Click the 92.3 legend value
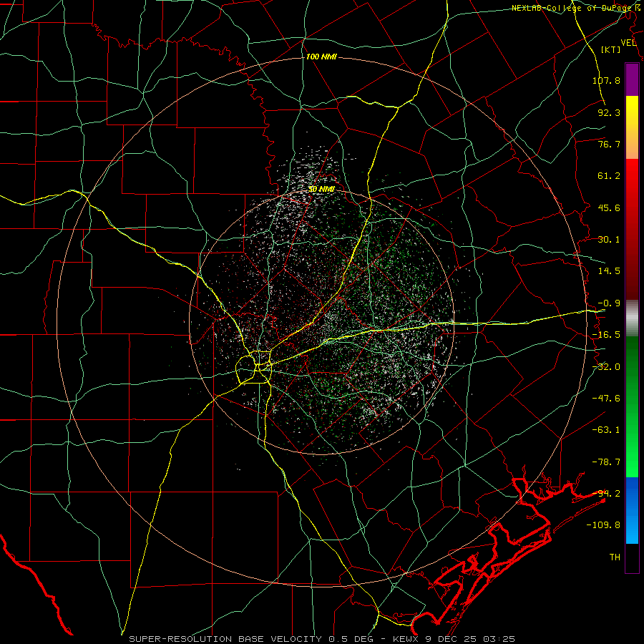Viewport: 644px width, 644px height. [x=609, y=112]
